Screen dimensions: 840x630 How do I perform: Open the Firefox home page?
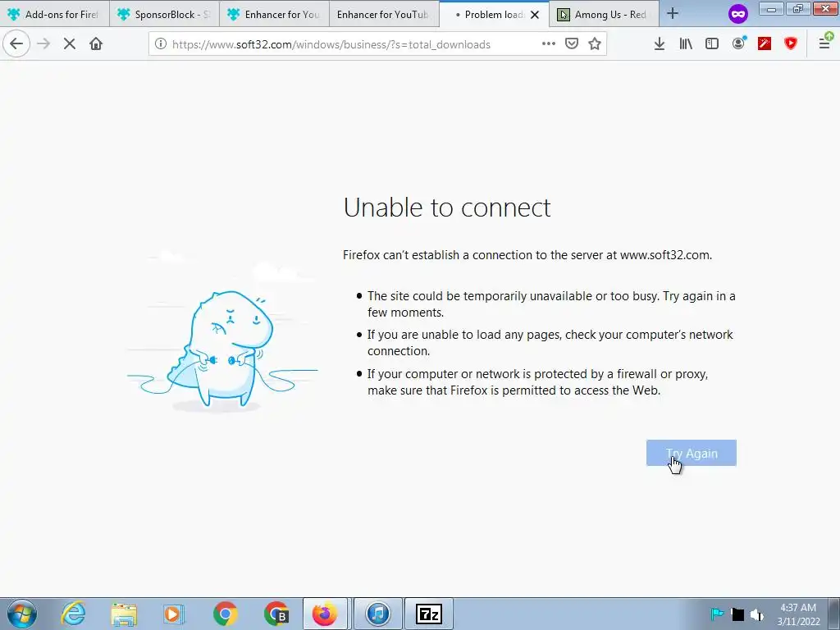(x=96, y=44)
